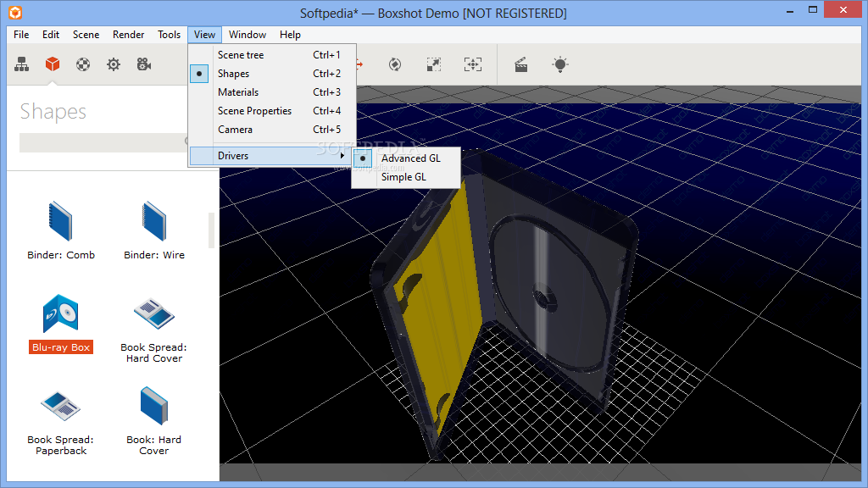The height and width of the screenshot is (488, 868).
Task: Select the Binder: Comb shape
Action: pos(61,230)
